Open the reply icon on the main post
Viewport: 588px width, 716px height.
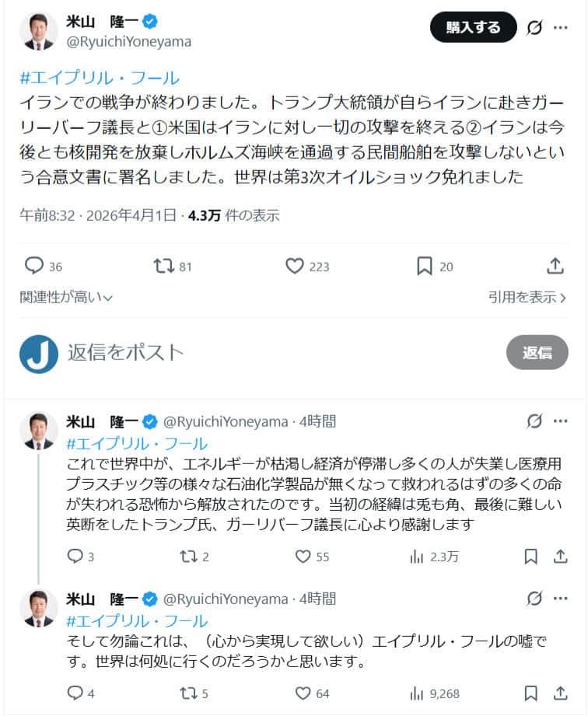click(x=34, y=265)
